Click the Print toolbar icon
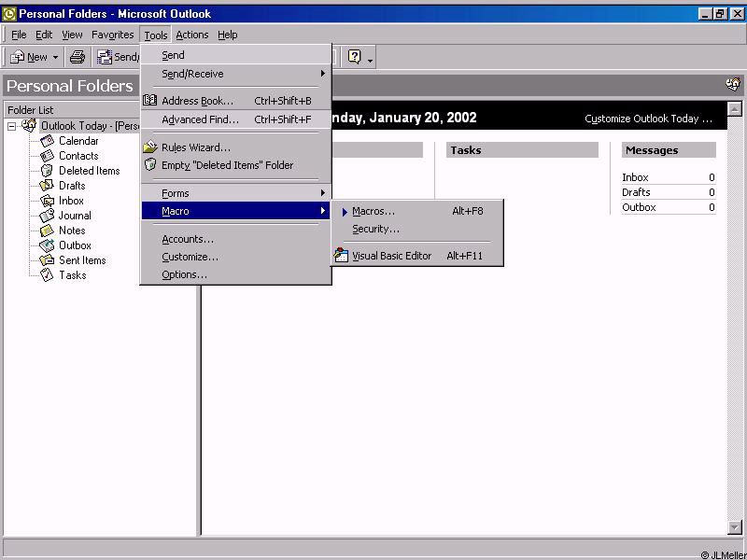Viewport: 747px width, 560px height. coord(78,57)
